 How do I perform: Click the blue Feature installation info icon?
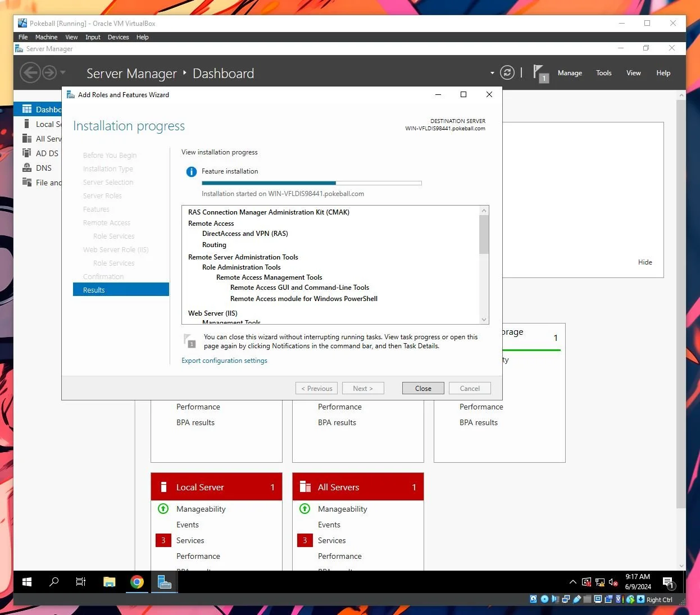[x=192, y=172]
